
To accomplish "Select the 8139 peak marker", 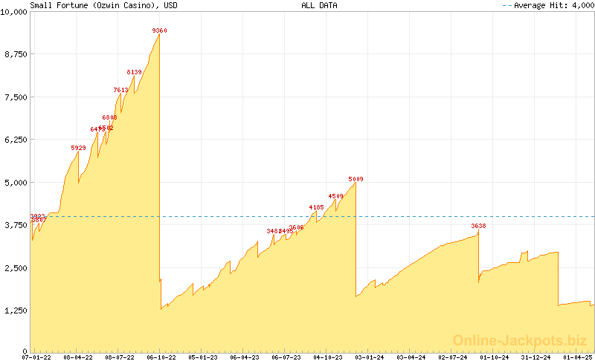I will click(135, 72).
